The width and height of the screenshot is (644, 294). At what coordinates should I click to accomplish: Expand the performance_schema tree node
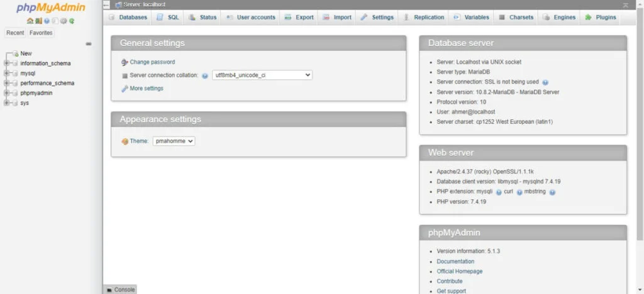[x=6, y=84]
